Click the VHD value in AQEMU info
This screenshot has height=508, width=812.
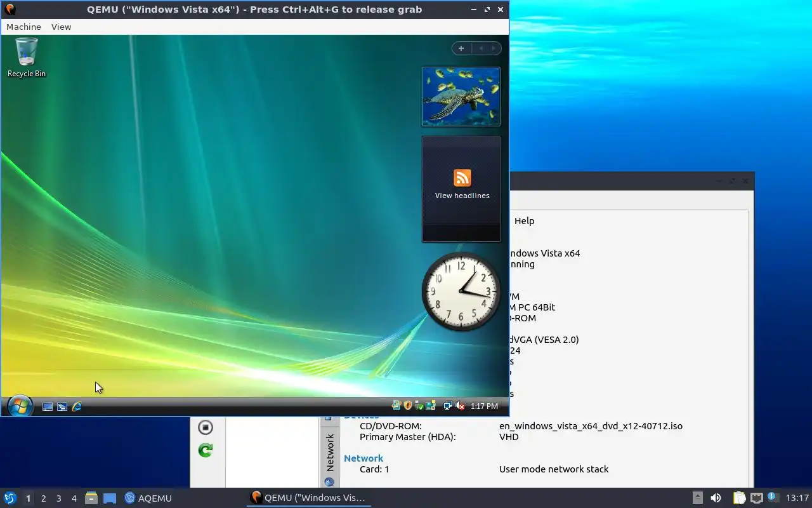coord(509,437)
